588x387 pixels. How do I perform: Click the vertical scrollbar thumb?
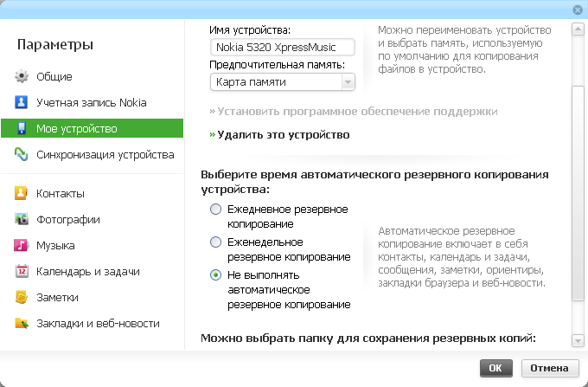click(x=578, y=193)
